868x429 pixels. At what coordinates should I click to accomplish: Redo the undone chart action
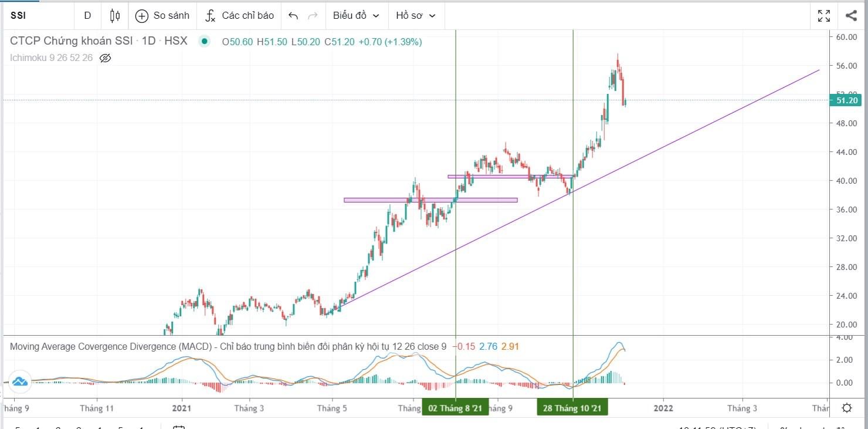point(313,16)
